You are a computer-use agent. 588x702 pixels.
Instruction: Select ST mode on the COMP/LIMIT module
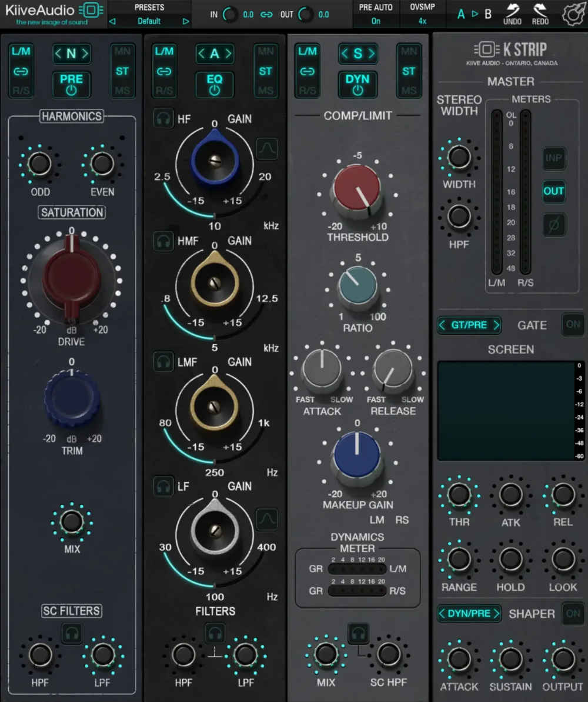coord(409,69)
